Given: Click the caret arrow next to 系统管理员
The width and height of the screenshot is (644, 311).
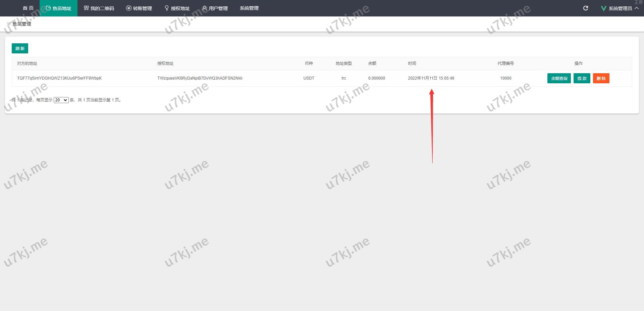Looking at the screenshot, I should [637, 8].
